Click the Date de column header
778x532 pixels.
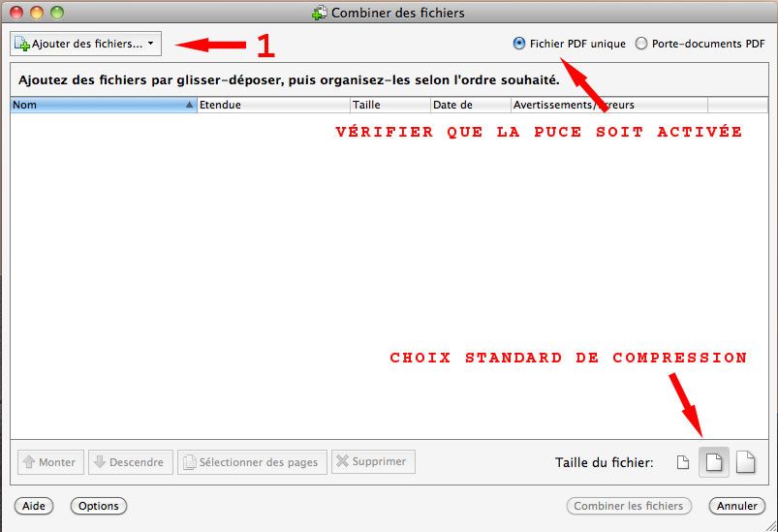coord(470,105)
